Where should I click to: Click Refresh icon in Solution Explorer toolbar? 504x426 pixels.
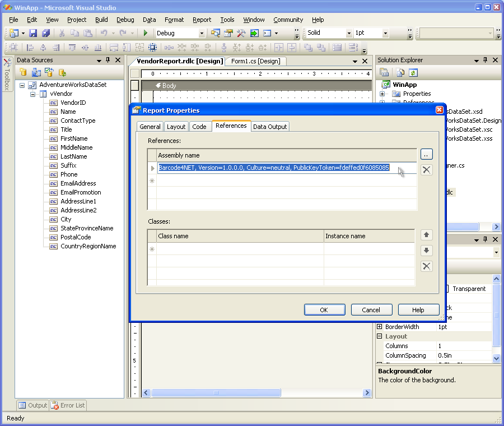(x=413, y=72)
